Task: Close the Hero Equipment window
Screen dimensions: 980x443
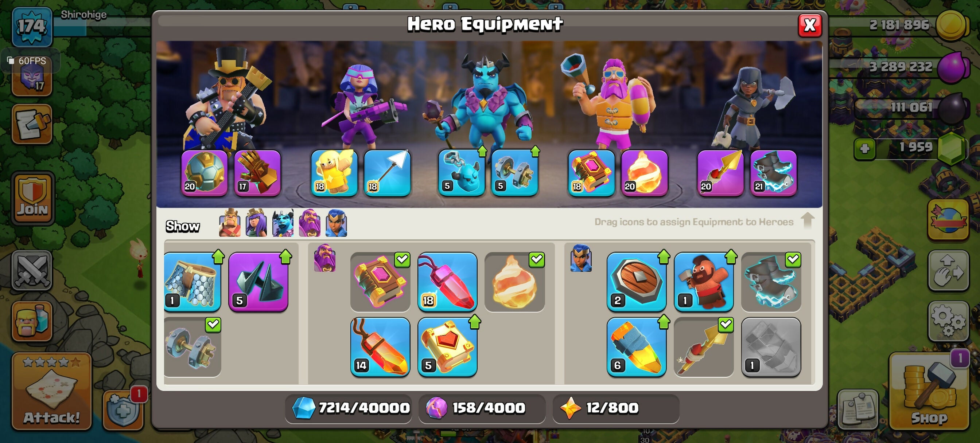Action: click(x=810, y=26)
